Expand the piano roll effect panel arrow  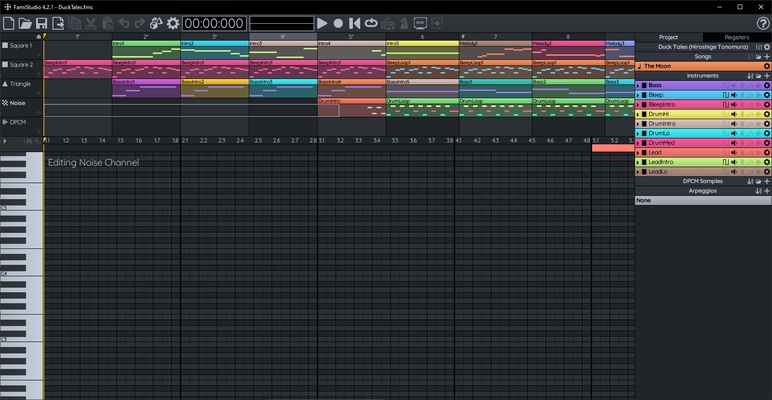pyautogui.click(x=4, y=141)
